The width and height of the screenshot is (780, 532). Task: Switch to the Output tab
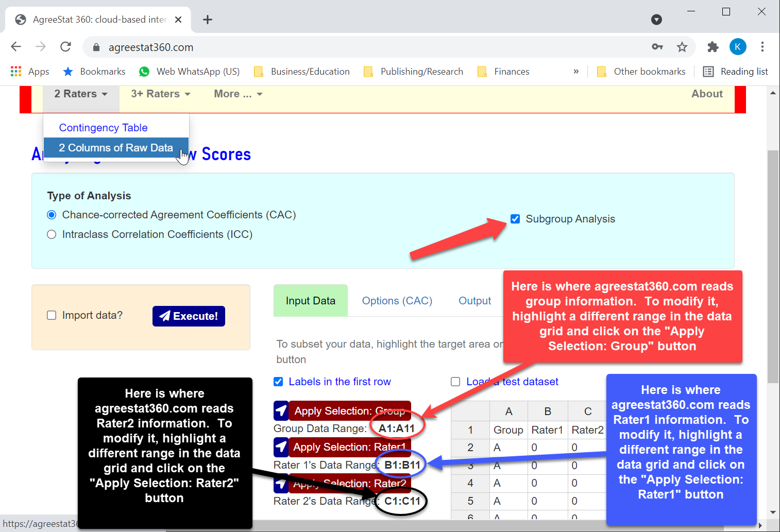coord(475,301)
